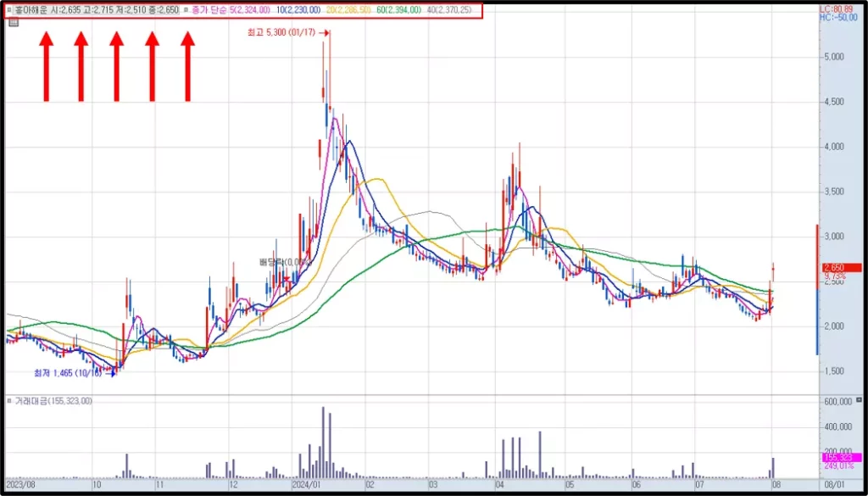The image size is (868, 496).
Task: Click the 9.73% change text under price tag
Action: (x=835, y=276)
